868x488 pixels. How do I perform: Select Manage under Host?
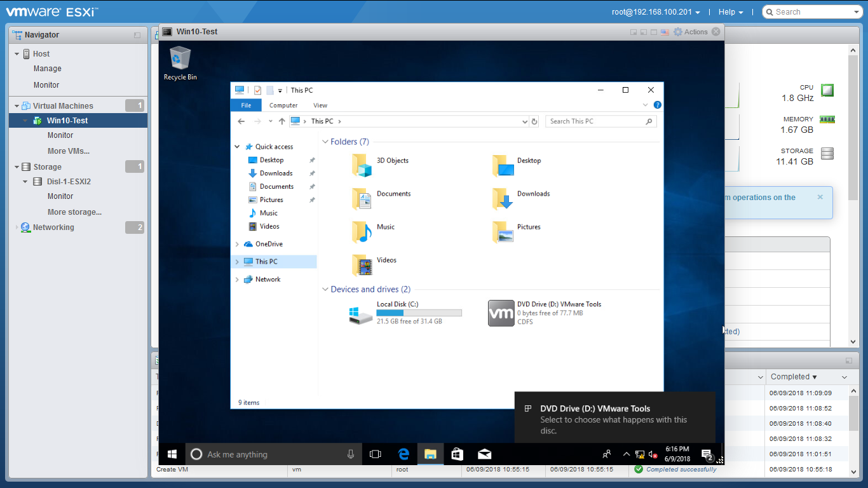coord(48,69)
